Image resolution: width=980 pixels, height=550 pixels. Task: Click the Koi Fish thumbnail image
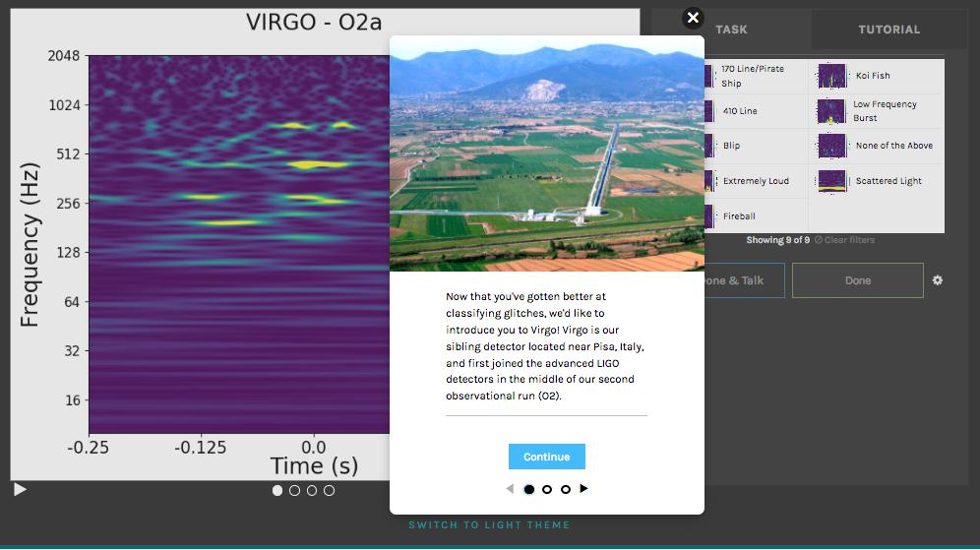[831, 76]
